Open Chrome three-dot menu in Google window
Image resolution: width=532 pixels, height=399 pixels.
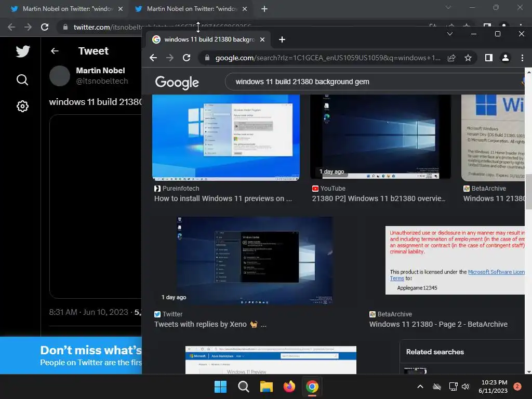522,58
